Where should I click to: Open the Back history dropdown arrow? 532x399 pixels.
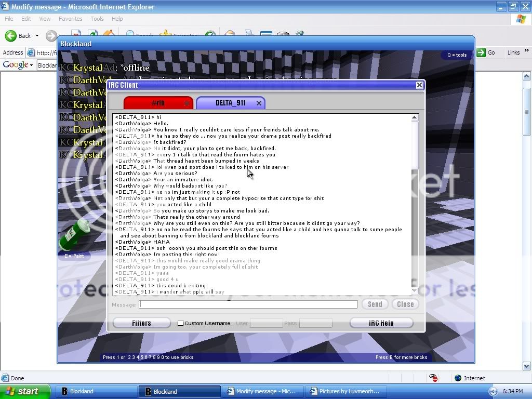(x=37, y=36)
